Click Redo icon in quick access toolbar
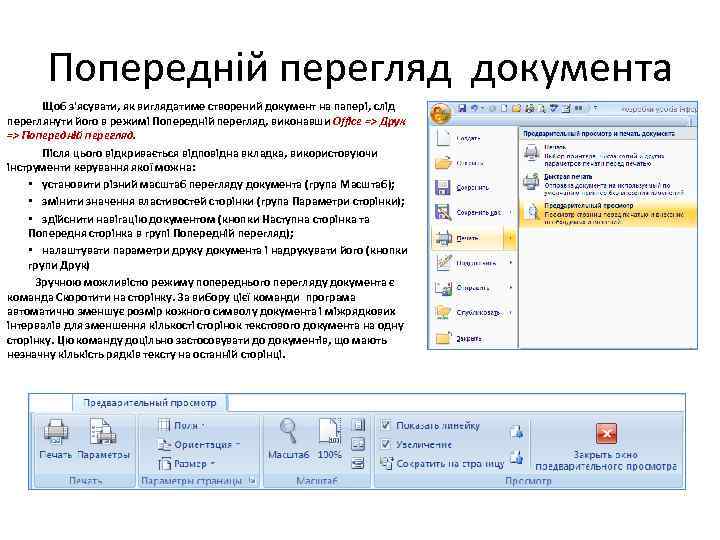The width and height of the screenshot is (720, 540). (492, 109)
